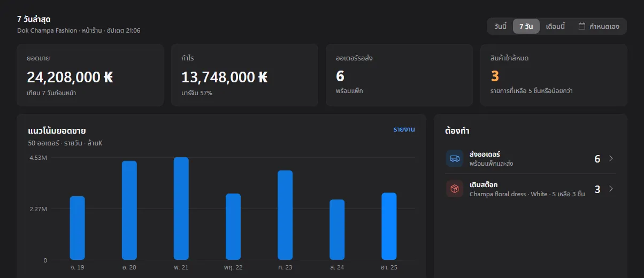Switch to the วันนี้ range tab
This screenshot has height=278, width=644.
(501, 26)
